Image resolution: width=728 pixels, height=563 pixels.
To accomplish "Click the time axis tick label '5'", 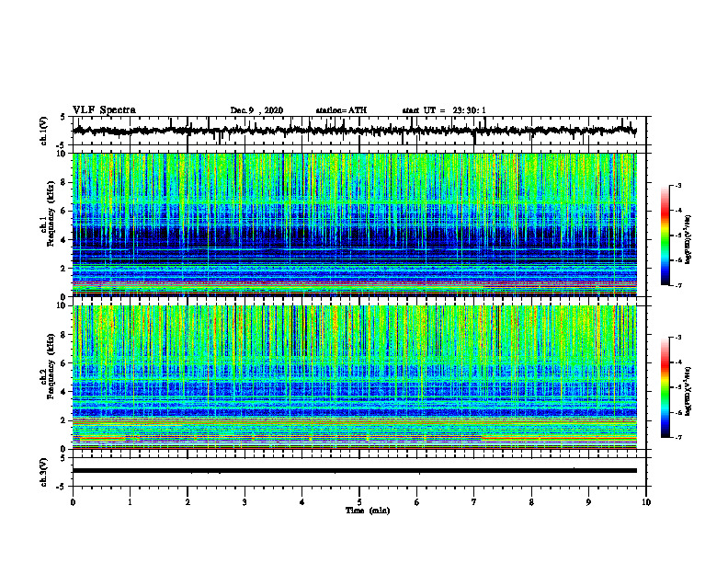I will (359, 502).
